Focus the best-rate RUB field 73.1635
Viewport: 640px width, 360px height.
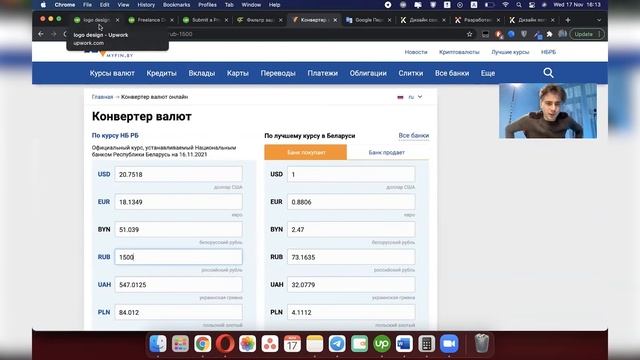click(x=351, y=257)
